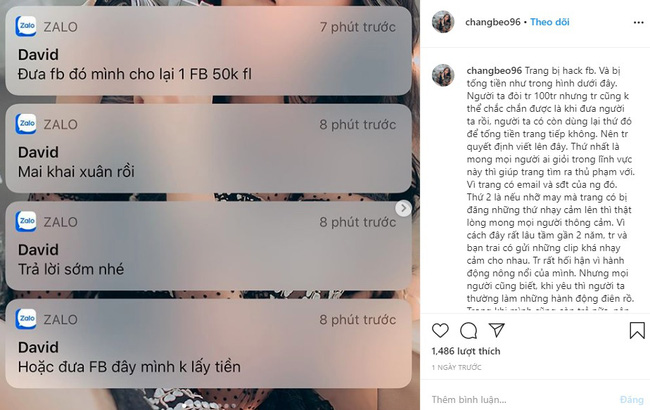This screenshot has width=650, height=410.
Task: View the 1,486 lượt thích likes list
Action: pyautogui.click(x=466, y=351)
